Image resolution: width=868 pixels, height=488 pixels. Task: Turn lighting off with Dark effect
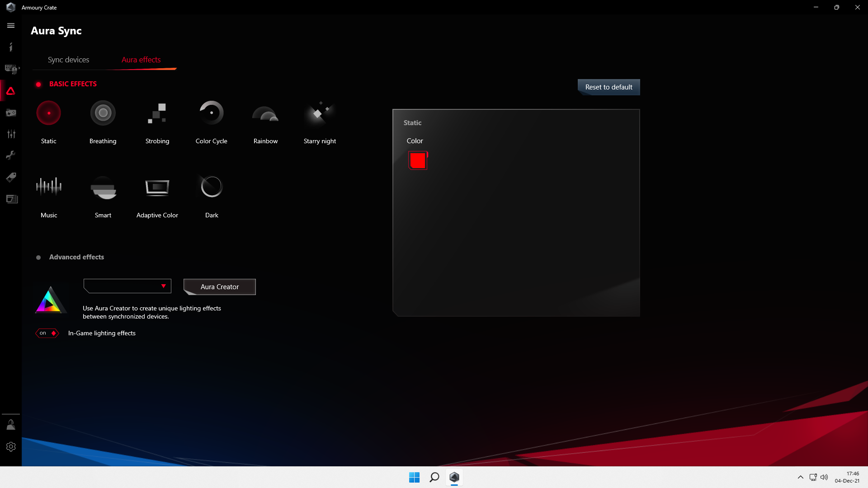(211, 187)
